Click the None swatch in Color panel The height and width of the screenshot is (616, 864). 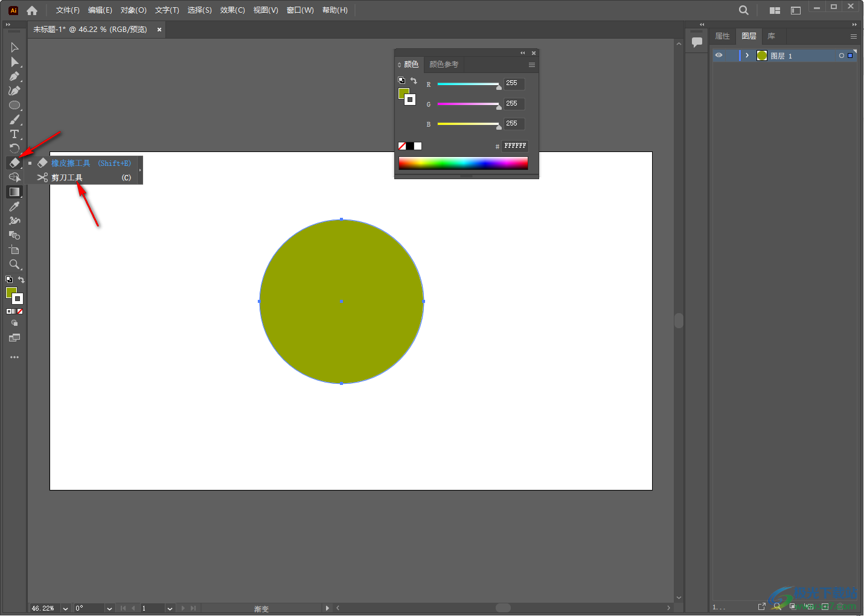point(402,146)
